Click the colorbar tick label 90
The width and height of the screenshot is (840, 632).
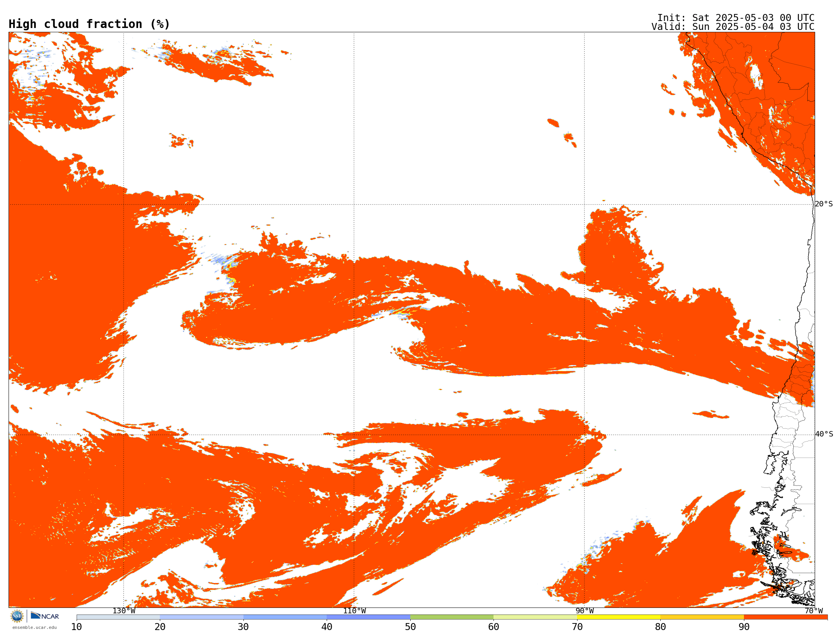(x=744, y=627)
